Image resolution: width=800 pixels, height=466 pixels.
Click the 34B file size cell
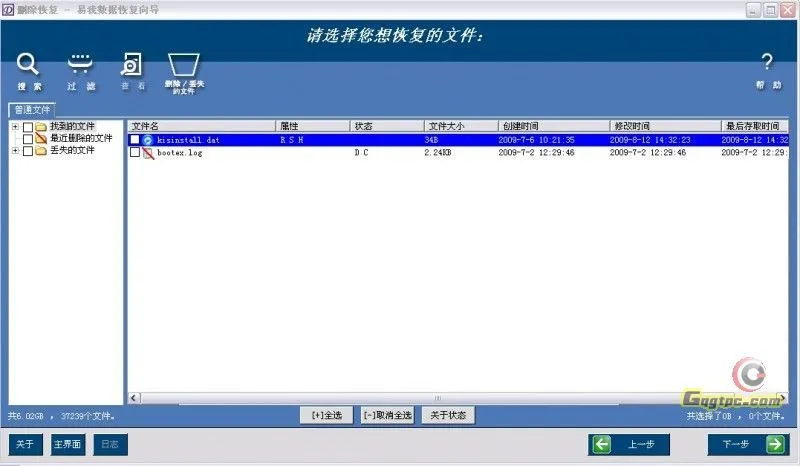[x=431, y=140]
